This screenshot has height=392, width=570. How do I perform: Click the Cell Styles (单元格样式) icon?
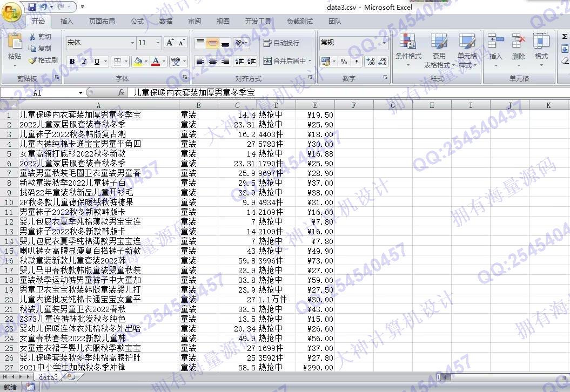[x=467, y=41]
